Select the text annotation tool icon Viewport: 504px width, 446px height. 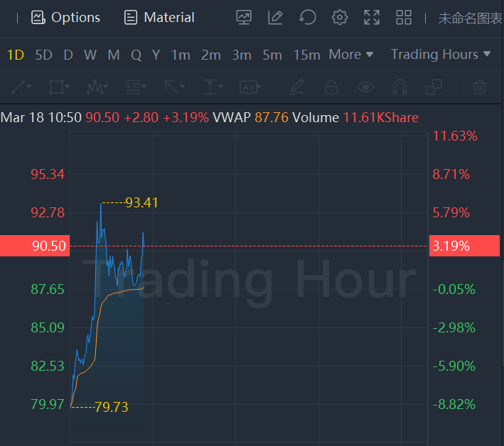[x=248, y=87]
